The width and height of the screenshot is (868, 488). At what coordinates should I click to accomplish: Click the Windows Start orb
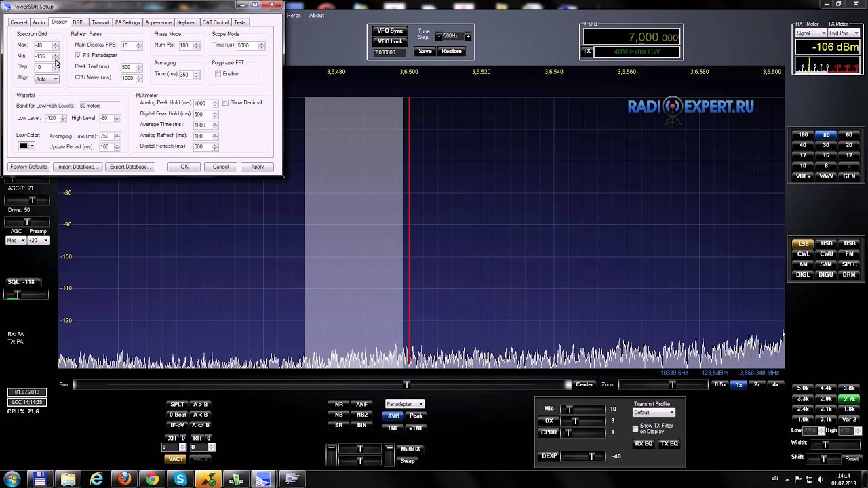click(12, 479)
